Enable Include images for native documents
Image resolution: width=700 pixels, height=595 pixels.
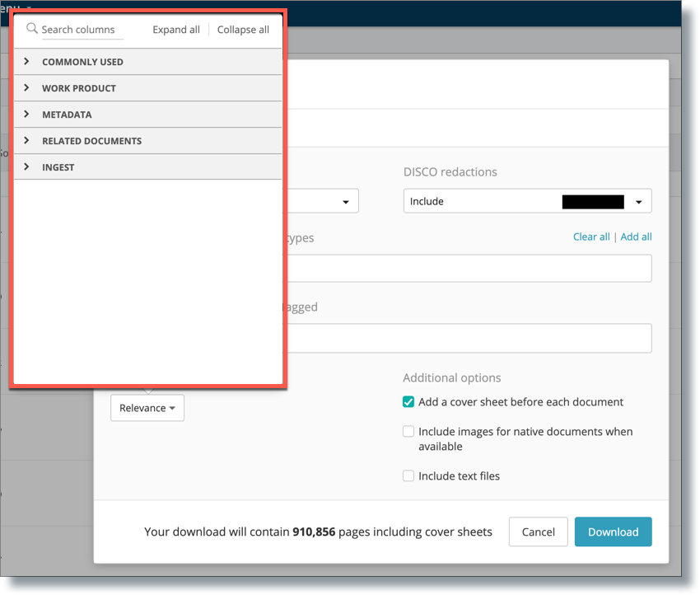408,431
